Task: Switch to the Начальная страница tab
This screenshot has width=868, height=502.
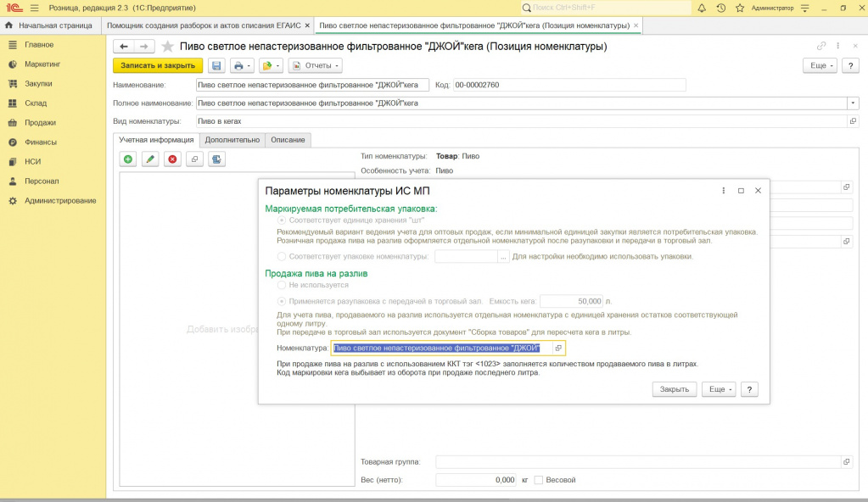Action: (x=49, y=25)
